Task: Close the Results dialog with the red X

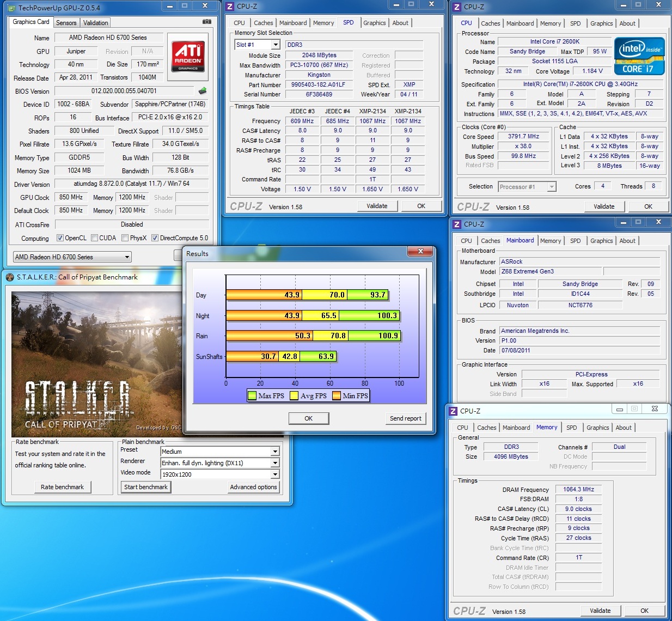Action: 420,251
